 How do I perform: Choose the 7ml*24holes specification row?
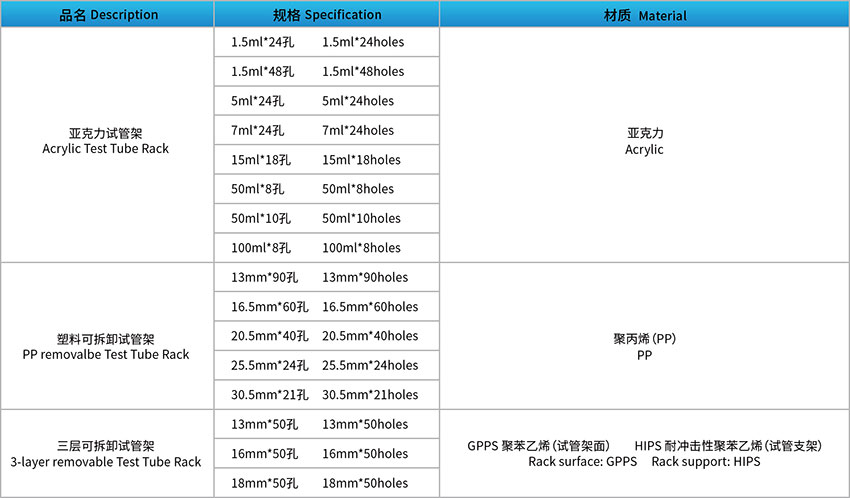pyautogui.click(x=327, y=130)
